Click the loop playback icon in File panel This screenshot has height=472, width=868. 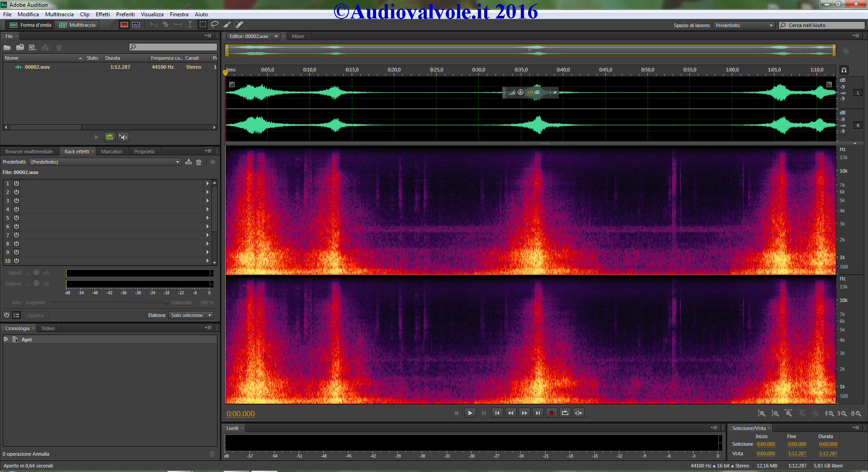(110, 137)
